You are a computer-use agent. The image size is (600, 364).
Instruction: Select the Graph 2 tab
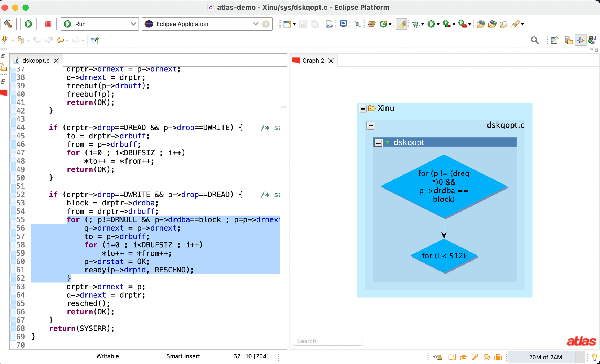point(313,61)
